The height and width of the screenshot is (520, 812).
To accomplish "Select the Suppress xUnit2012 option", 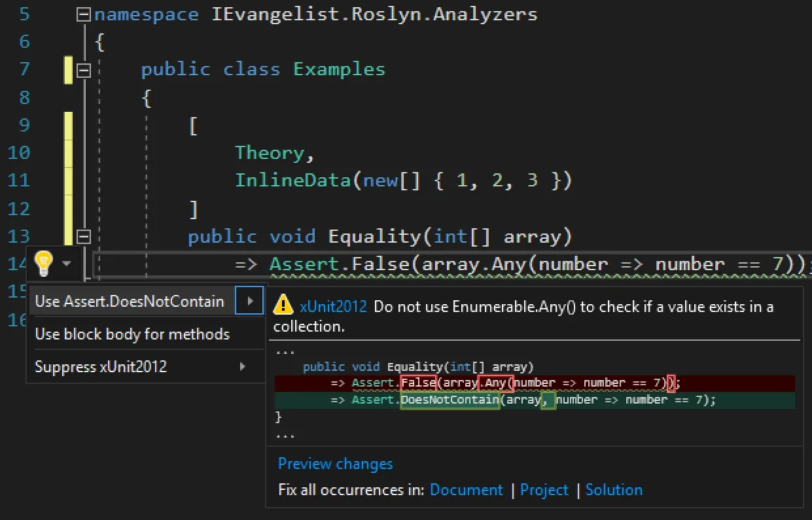I will click(x=101, y=367).
